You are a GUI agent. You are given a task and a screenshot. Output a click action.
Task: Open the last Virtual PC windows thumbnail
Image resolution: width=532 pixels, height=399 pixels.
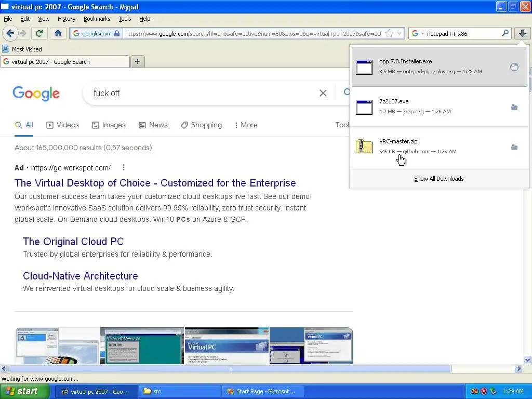click(311, 345)
